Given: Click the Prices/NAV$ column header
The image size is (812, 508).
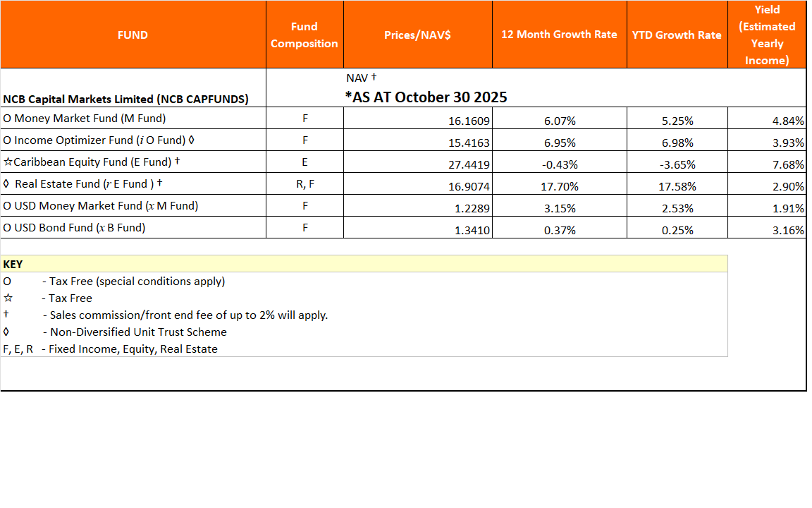Looking at the screenshot, I should click(417, 35).
